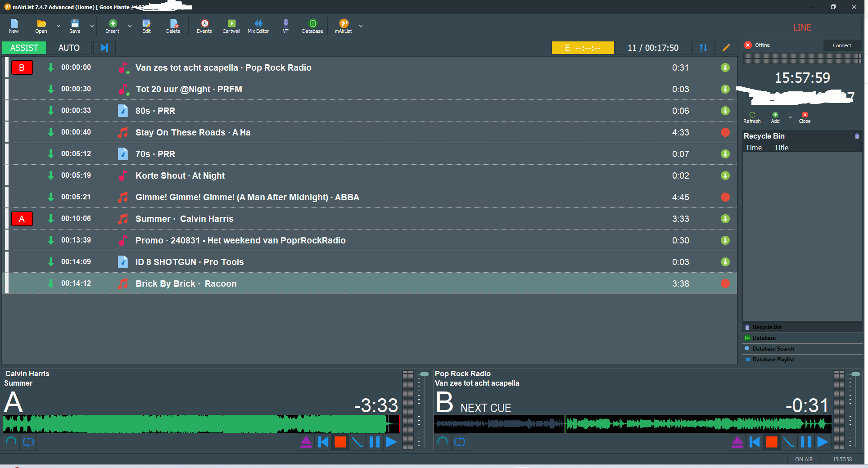Open the Cartwall from the toolbar
868x468 pixels.
tap(231, 26)
